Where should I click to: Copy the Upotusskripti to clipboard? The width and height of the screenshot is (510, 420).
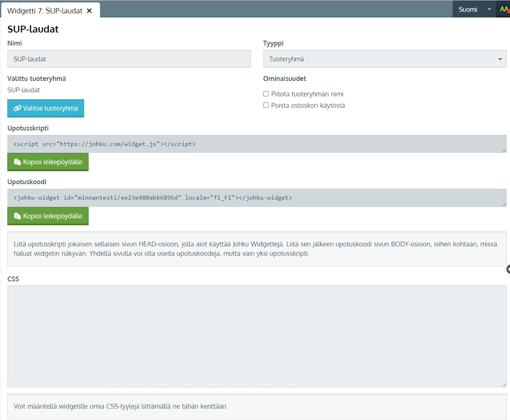48,162
